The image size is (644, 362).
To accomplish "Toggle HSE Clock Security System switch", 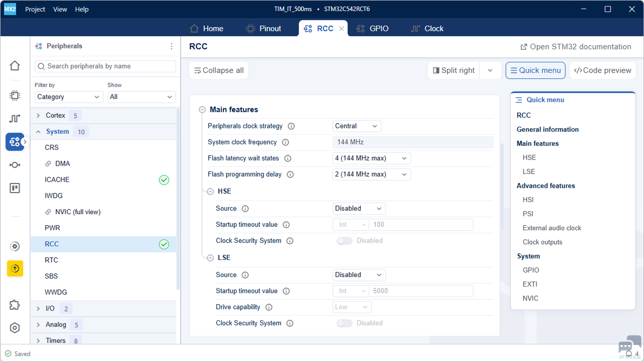I will [344, 241].
